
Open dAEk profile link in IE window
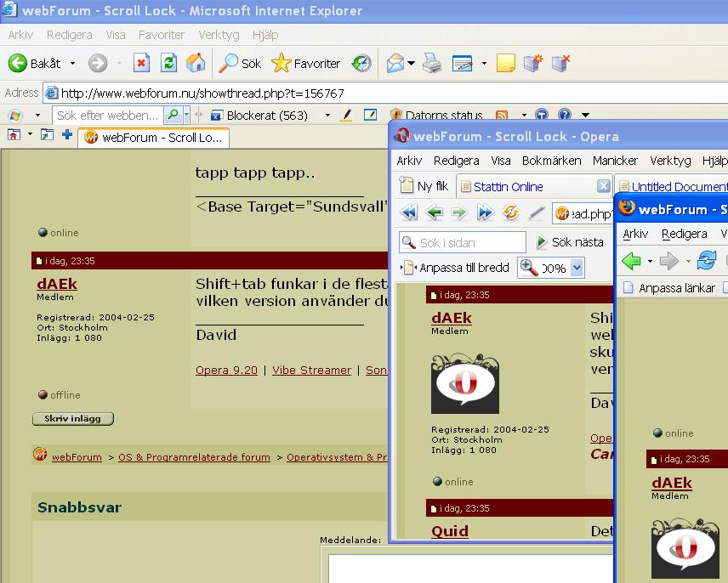57,283
